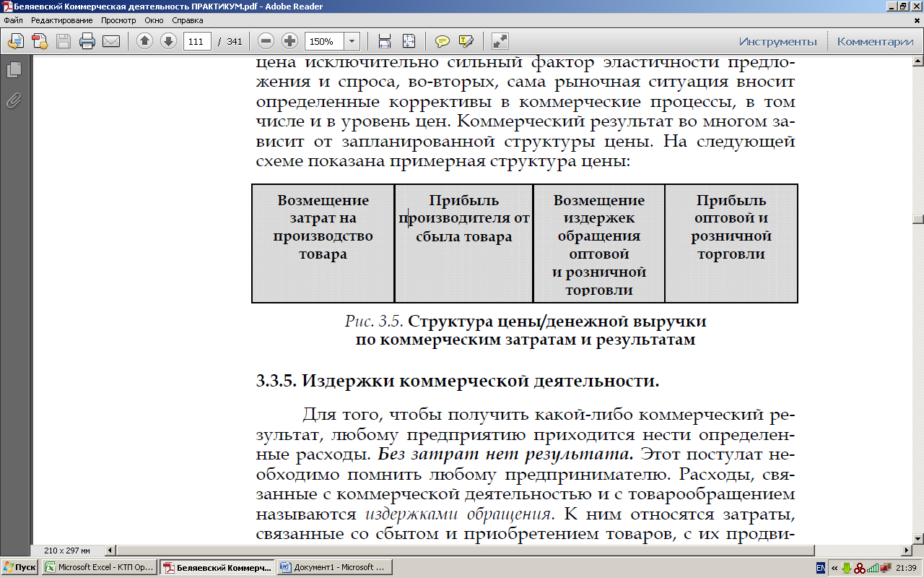Click the create PDF online icon
This screenshot has height=578, width=924.
pyautogui.click(x=40, y=41)
